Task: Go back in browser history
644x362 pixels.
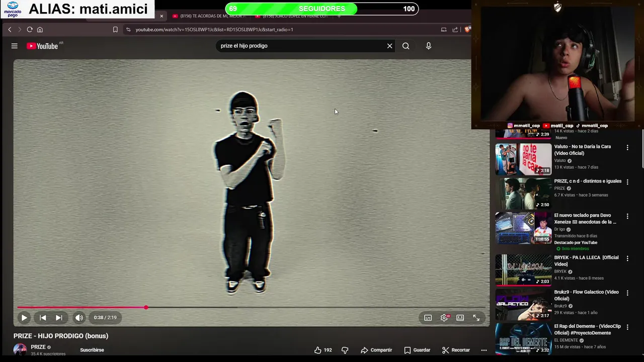Action: click(10, 30)
